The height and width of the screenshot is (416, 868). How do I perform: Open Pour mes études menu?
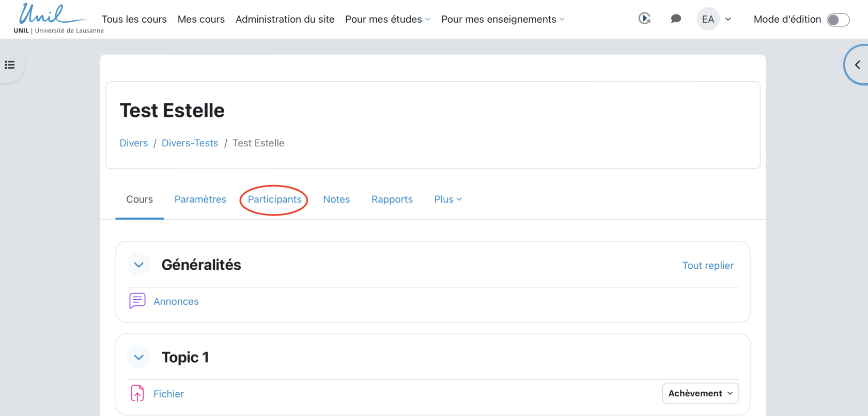(x=388, y=20)
